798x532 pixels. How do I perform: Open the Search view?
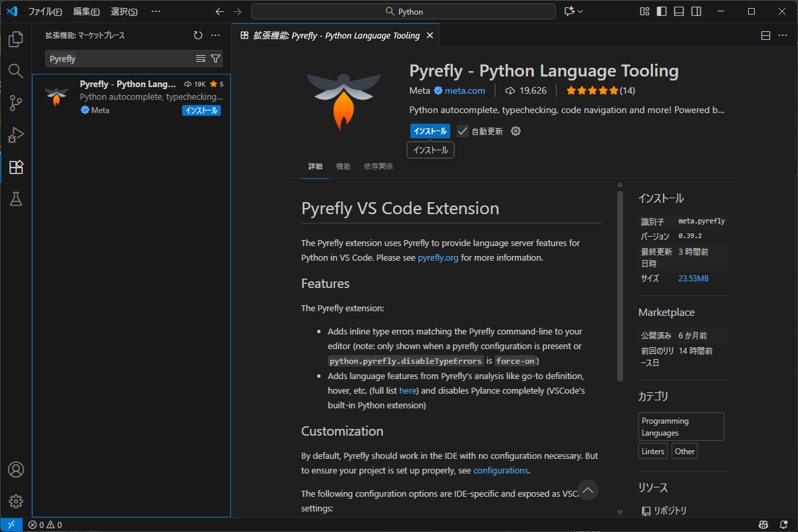[x=15, y=70]
